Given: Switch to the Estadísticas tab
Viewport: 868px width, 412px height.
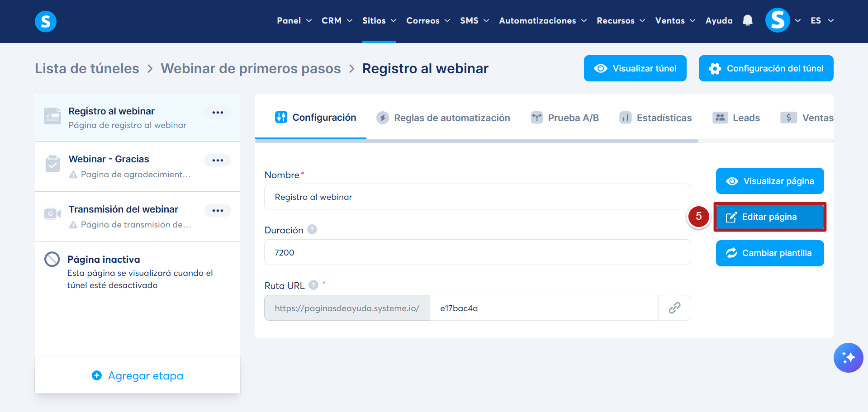Looking at the screenshot, I should [655, 118].
